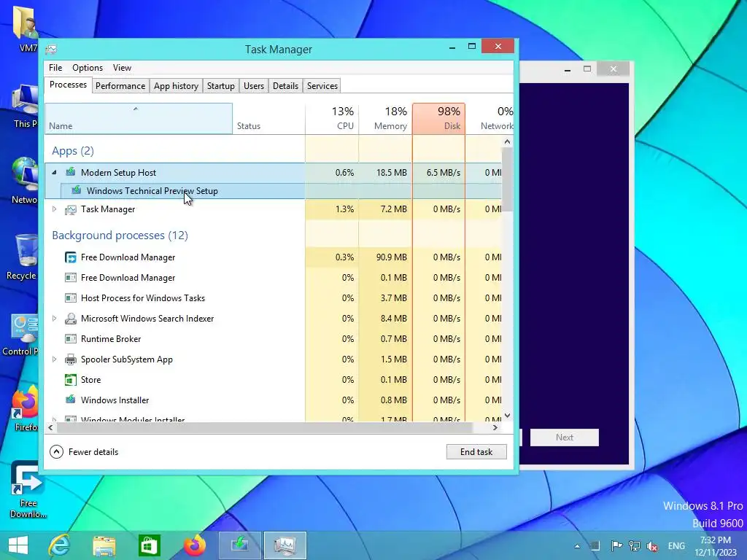This screenshot has height=560, width=747.
Task: Click the Windows Technical Preview Setup icon
Action: [x=76, y=190]
